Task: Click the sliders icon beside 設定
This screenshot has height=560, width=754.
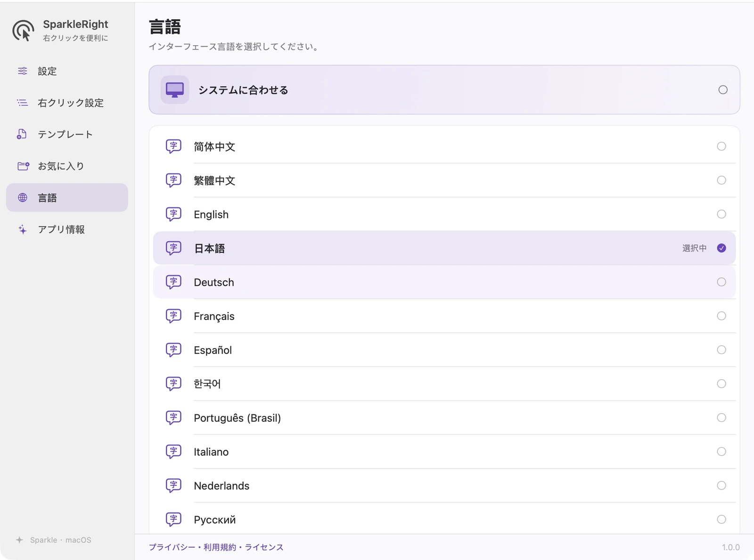Action: click(23, 71)
